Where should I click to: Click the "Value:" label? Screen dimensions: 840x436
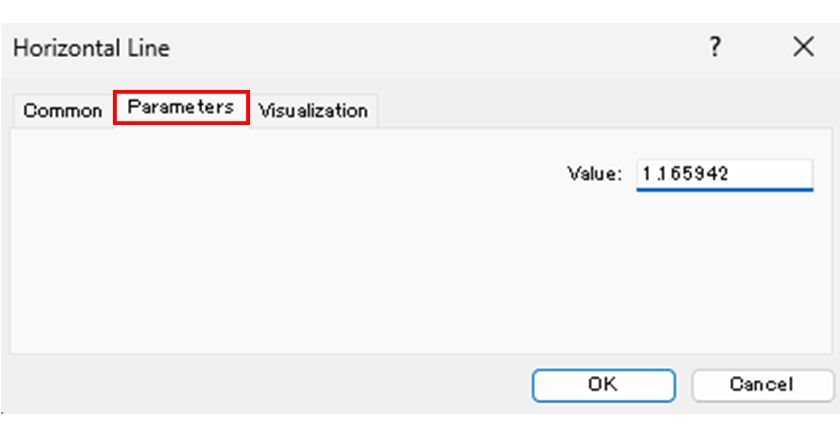tap(595, 173)
